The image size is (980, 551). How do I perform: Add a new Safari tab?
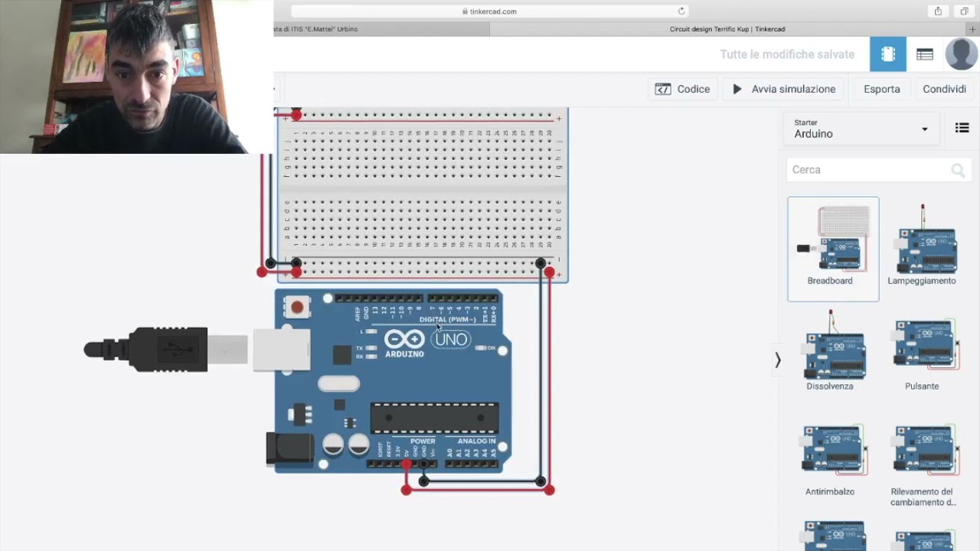[973, 29]
